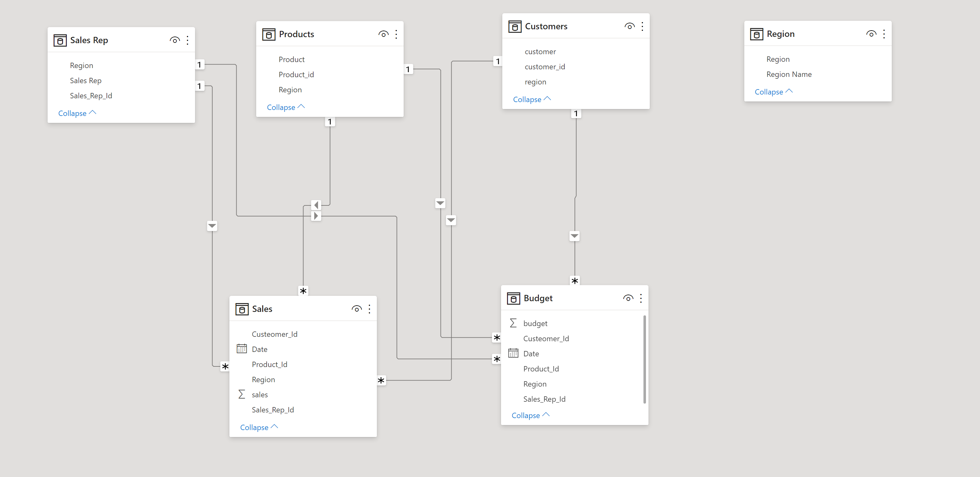The width and height of the screenshot is (980, 477).
Task: Click the Sales table icon
Action: pos(242,309)
